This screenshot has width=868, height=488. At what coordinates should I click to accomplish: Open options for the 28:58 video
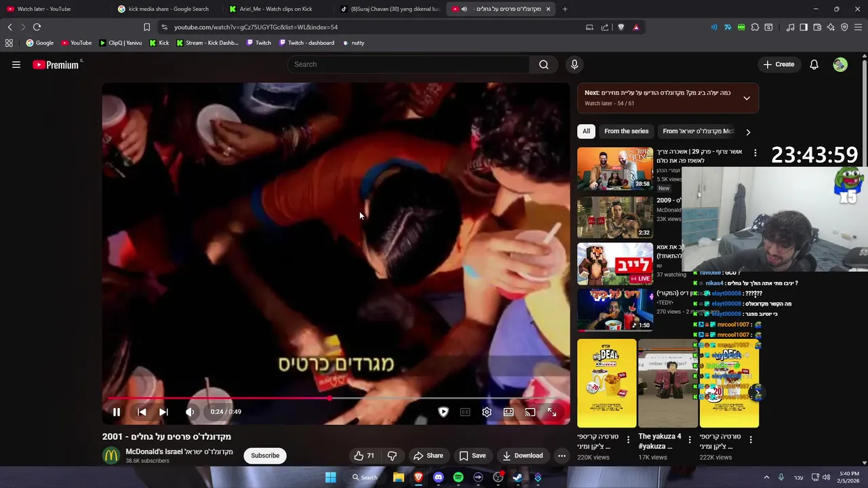tap(755, 153)
